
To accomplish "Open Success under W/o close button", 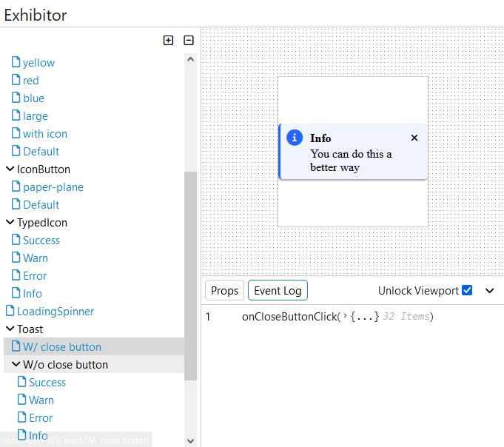I will [x=47, y=383].
